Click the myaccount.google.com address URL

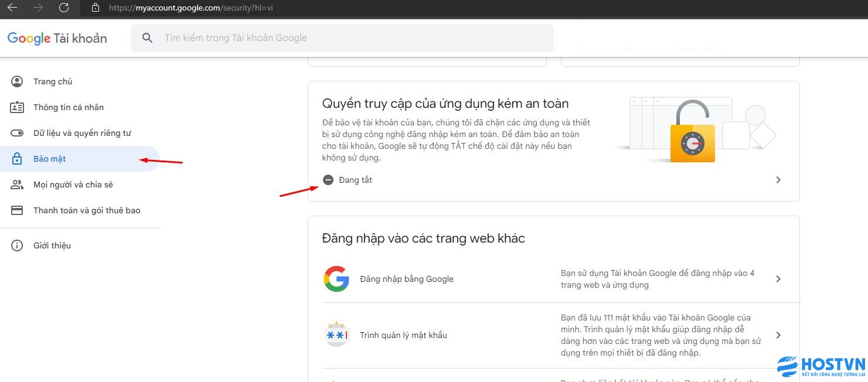coord(191,8)
